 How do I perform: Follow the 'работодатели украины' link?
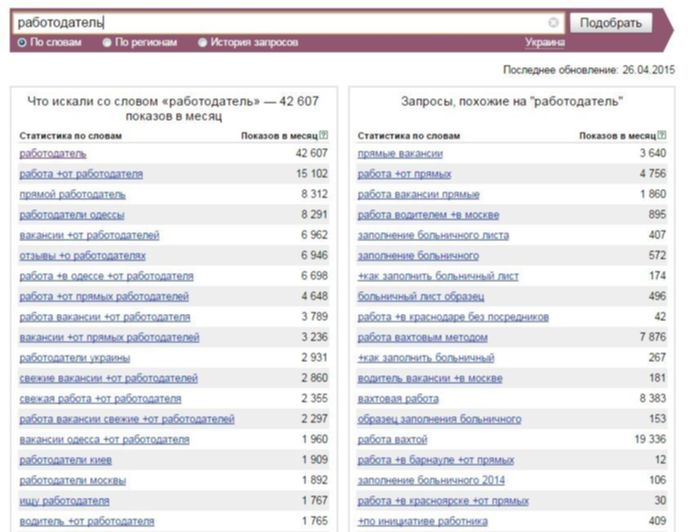(75, 358)
